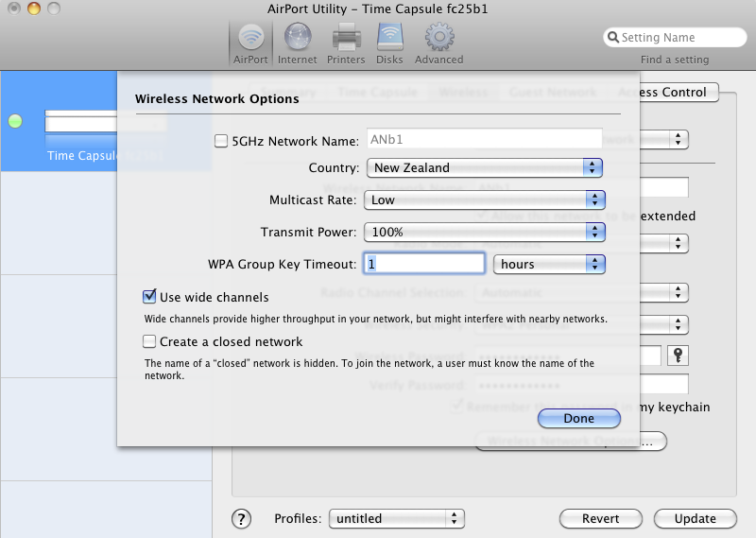756x538 pixels.
Task: Uncheck Use wide channels
Action: pyautogui.click(x=149, y=296)
